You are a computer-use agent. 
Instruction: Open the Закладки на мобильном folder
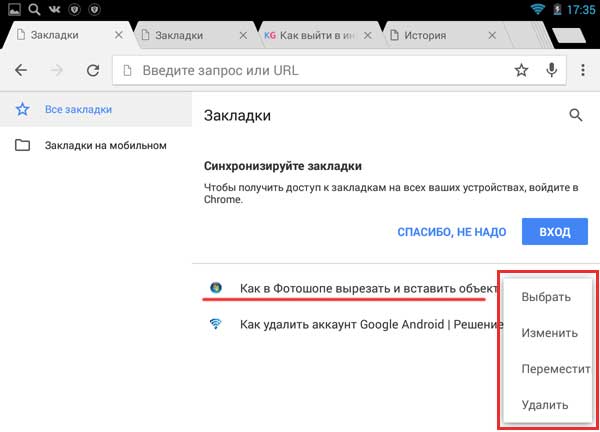click(105, 146)
